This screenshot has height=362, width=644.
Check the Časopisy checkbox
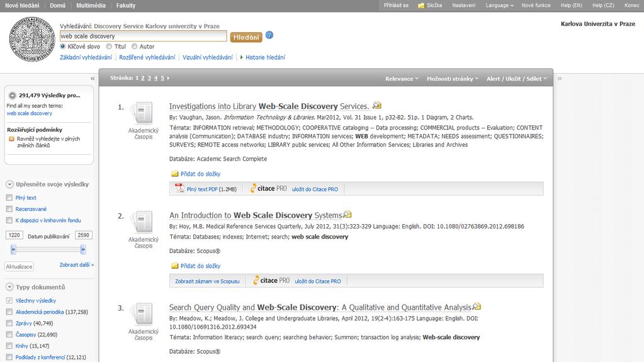pos(9,334)
